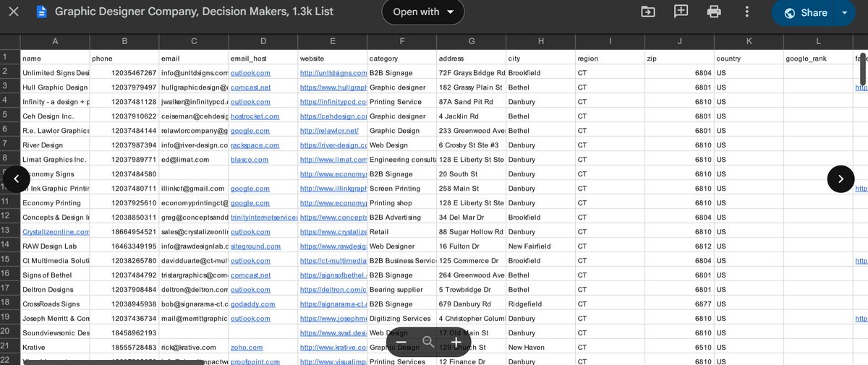
Task: Open the three-dot more actions menu
Action: pos(746,12)
